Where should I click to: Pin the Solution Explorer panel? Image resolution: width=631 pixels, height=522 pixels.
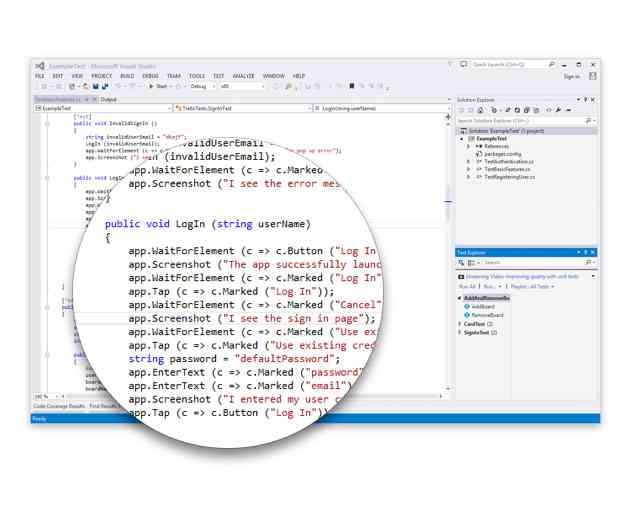pyautogui.click(x=586, y=99)
